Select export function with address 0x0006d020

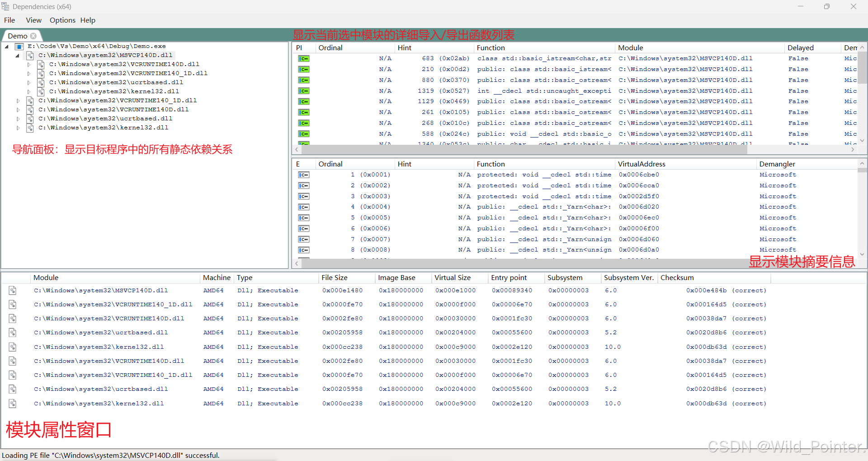[544, 207]
